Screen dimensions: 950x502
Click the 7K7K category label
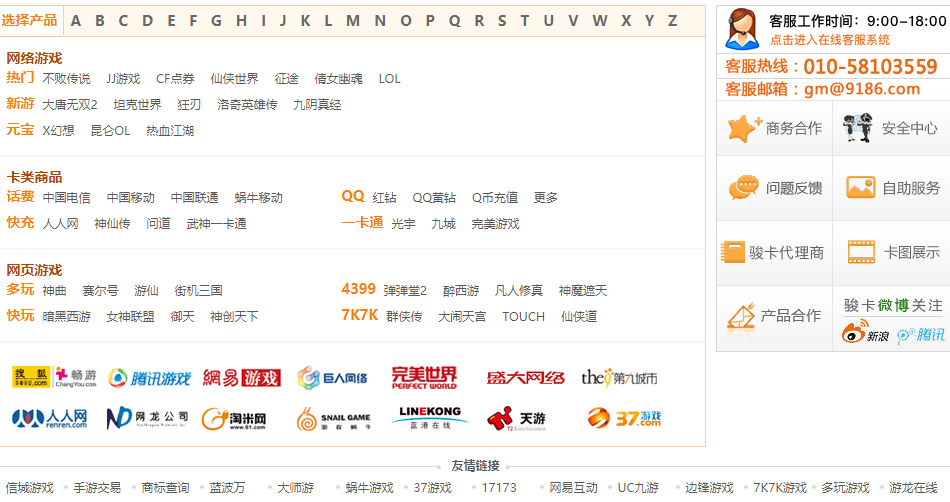(x=360, y=315)
